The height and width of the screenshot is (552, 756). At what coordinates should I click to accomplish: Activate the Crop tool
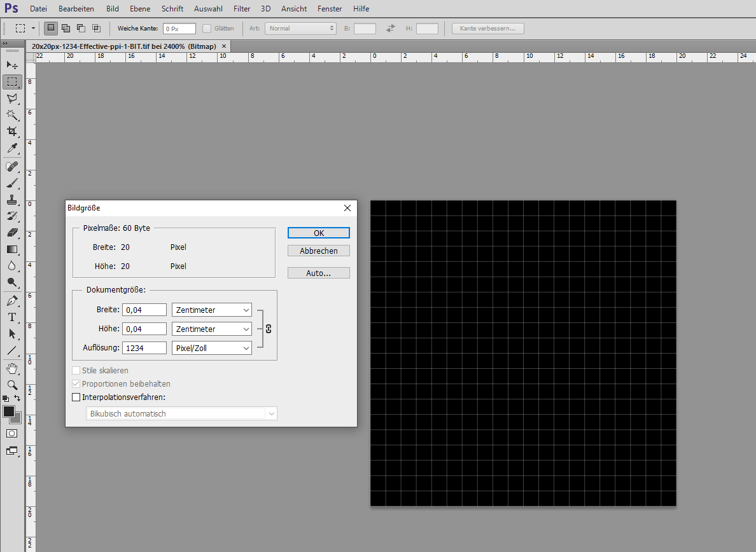pos(12,131)
